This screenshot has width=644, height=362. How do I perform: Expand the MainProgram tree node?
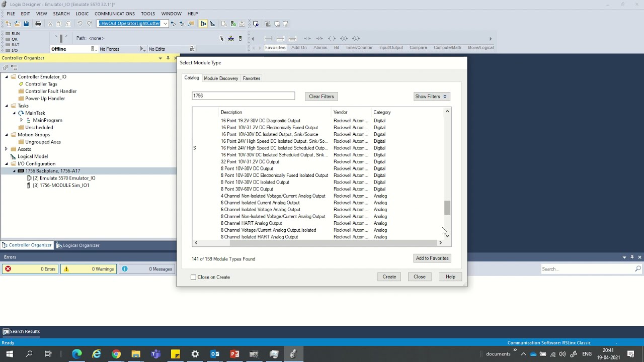point(21,120)
